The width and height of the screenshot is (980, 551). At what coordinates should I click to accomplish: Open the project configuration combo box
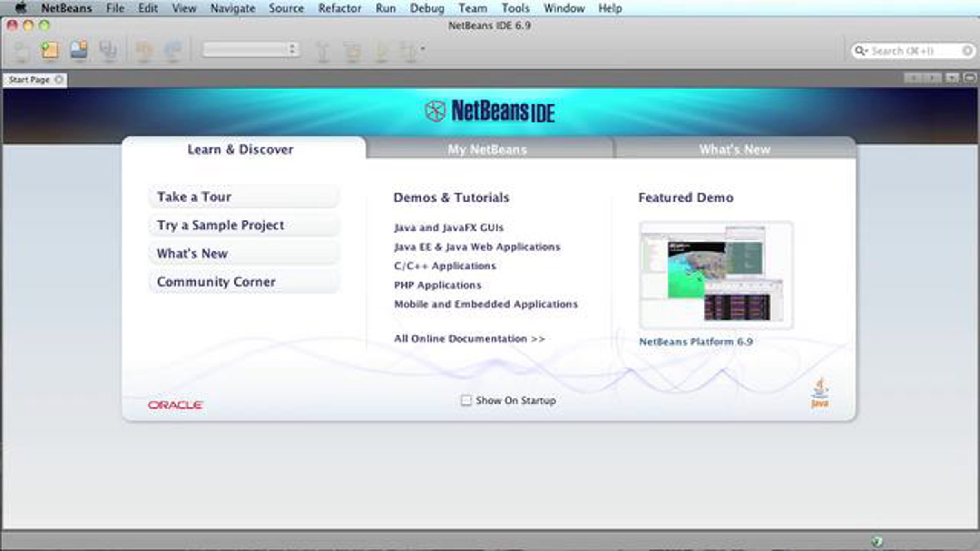coord(251,50)
